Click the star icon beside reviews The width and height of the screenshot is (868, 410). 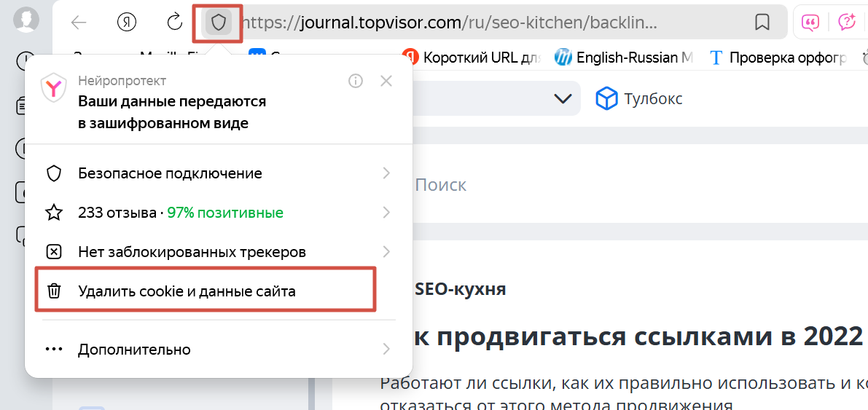tap(53, 213)
